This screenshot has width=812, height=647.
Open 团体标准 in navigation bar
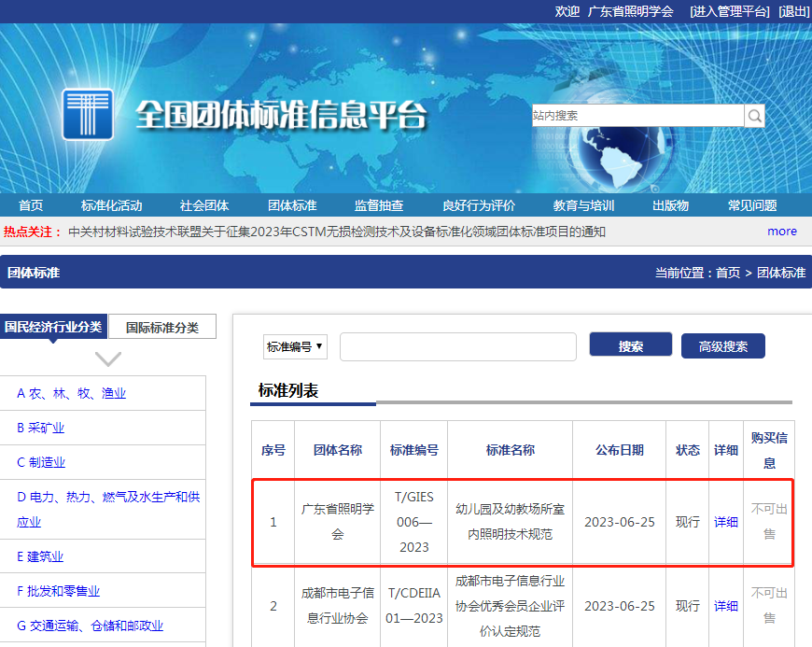tap(292, 205)
